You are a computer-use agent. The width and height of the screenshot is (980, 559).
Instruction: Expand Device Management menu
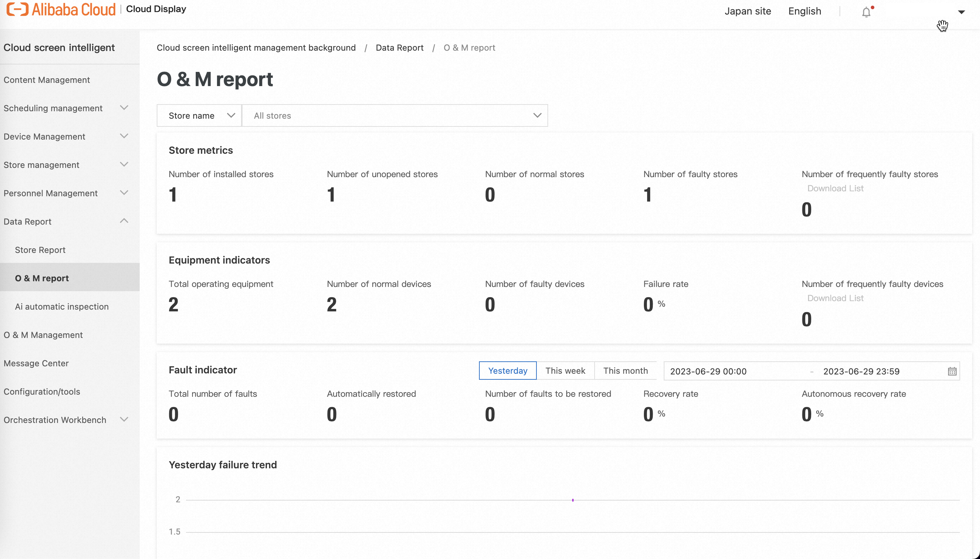(69, 137)
